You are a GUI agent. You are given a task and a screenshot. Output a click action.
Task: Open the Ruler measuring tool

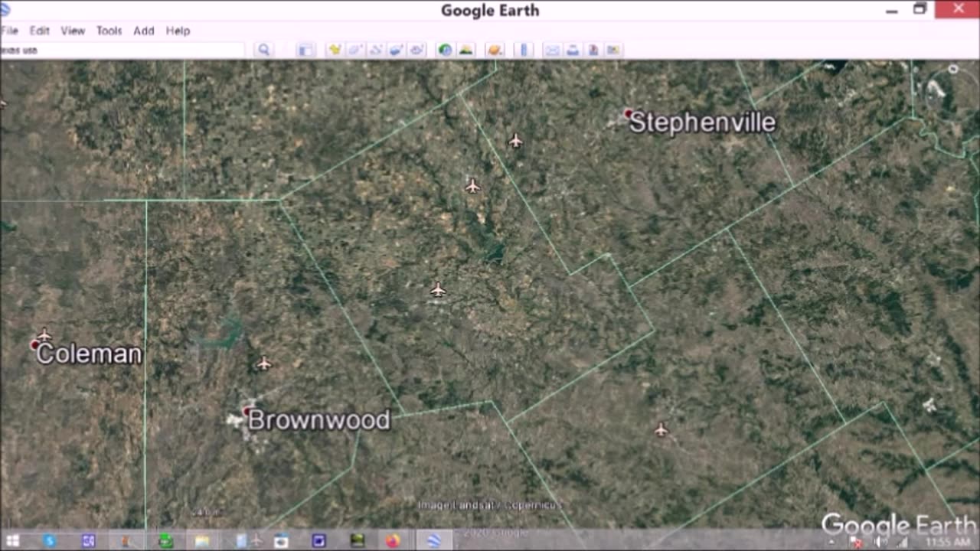click(x=524, y=51)
